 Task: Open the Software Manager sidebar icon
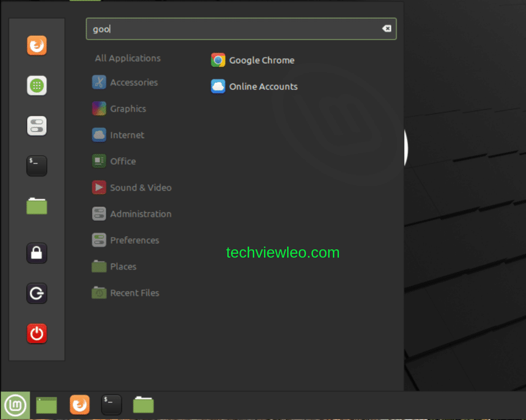pos(36,85)
